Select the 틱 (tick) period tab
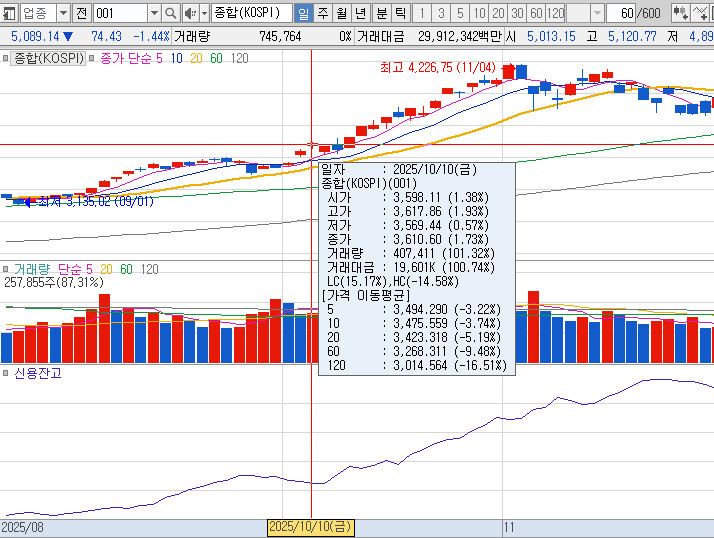Screen dimensions: 714x538 pyautogui.click(x=399, y=13)
